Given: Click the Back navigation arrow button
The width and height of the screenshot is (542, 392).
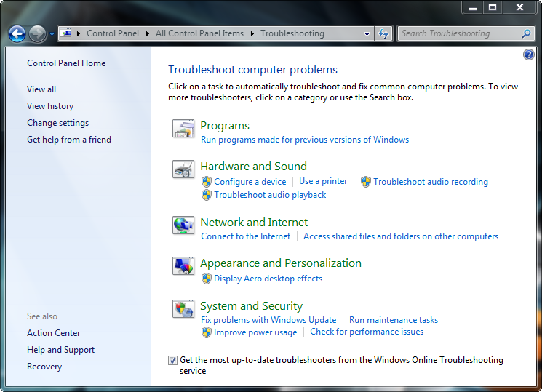Looking at the screenshot, I should (x=17, y=34).
